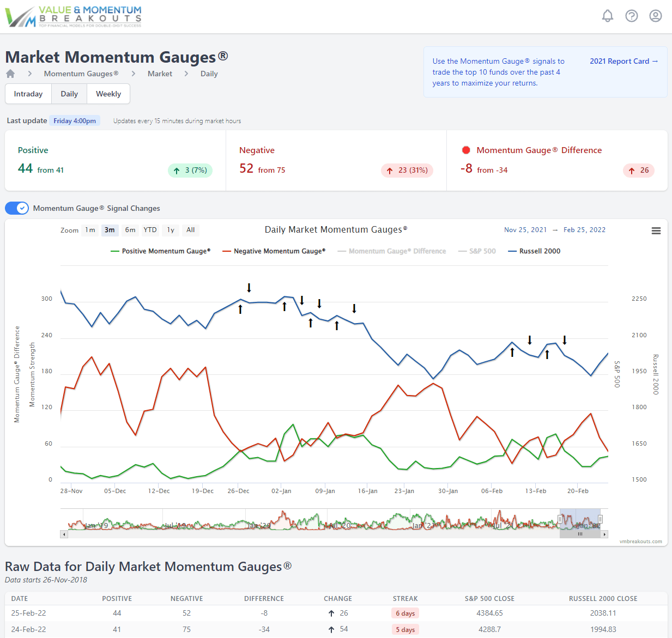
Task: Switch to the Weekly tab
Action: coord(108,94)
